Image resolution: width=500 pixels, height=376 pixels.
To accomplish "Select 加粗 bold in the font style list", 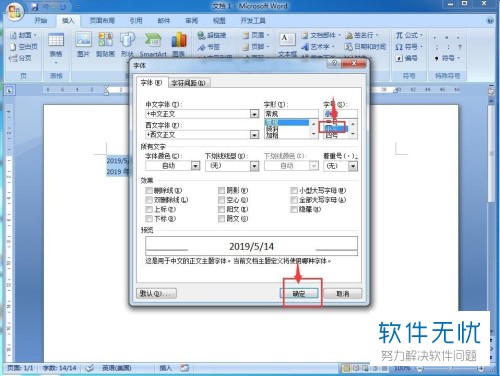I will coord(272,135).
